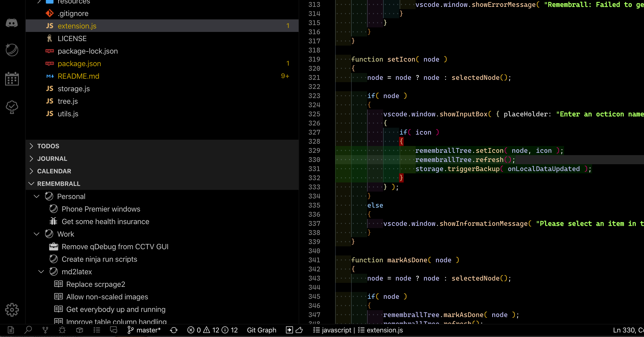Image resolution: width=644 pixels, height=337 pixels.
Task: Collapse the Work tree group
Action: tap(37, 234)
